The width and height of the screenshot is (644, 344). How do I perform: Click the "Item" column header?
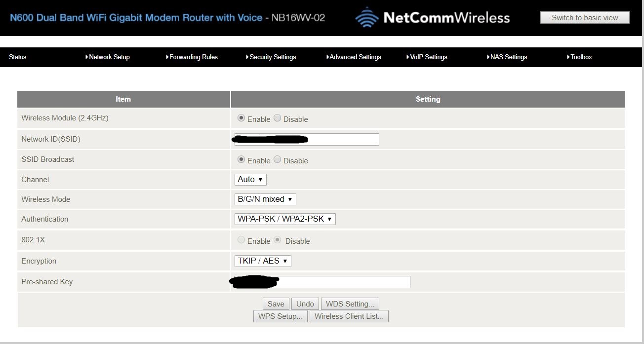pyautogui.click(x=123, y=99)
